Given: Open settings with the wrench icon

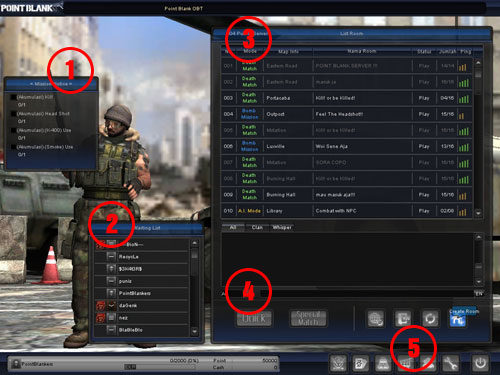Looking at the screenshot, I should [451, 363].
